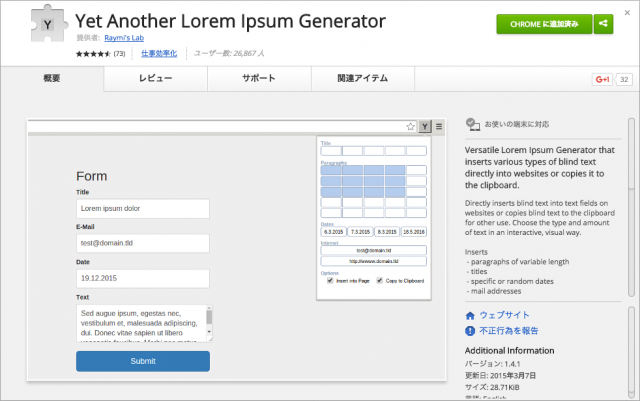Open the hamburger menu in the preview

tap(439, 127)
